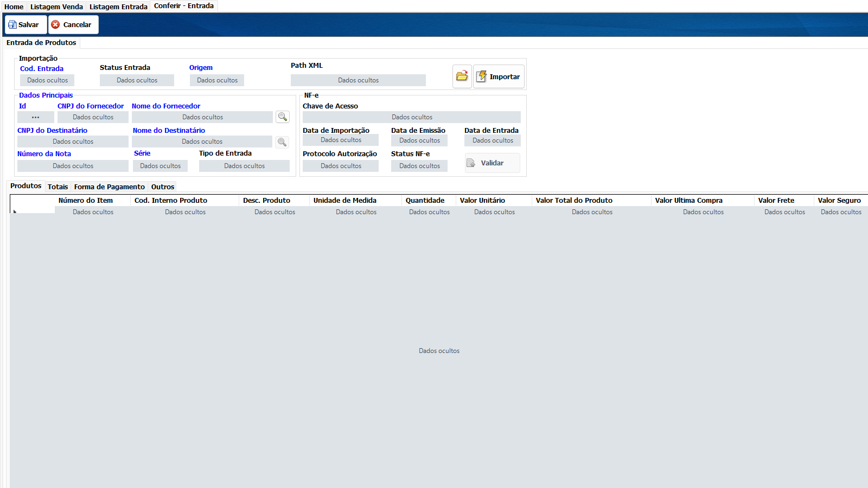Click the Id ellipsis field
Screen dimensions: 868x488
(36, 117)
